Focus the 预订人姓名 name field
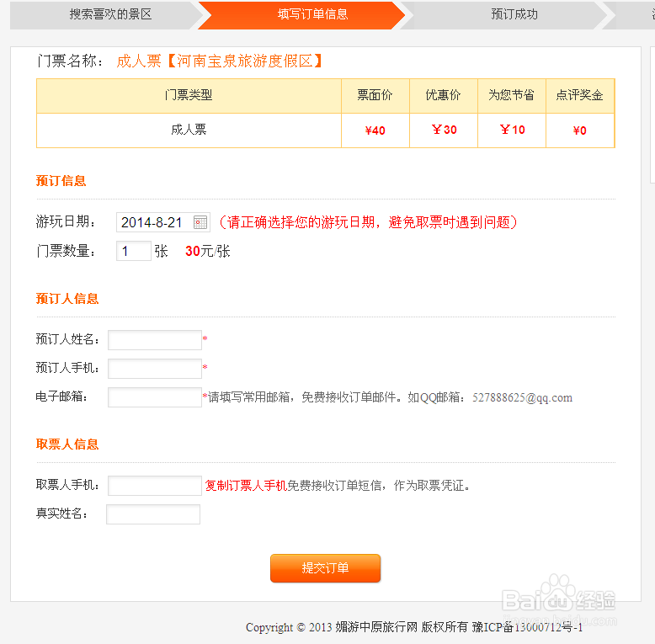Viewport: 655px width, 644px height. [155, 340]
